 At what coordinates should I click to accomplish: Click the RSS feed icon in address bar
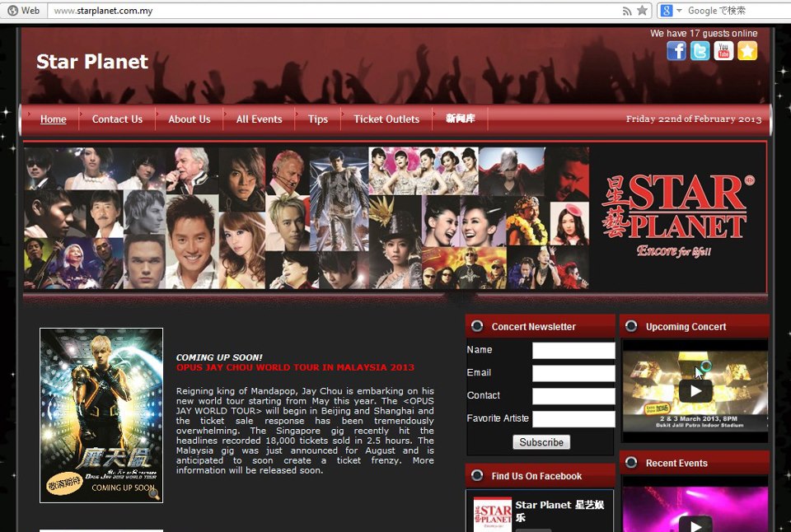click(x=627, y=11)
